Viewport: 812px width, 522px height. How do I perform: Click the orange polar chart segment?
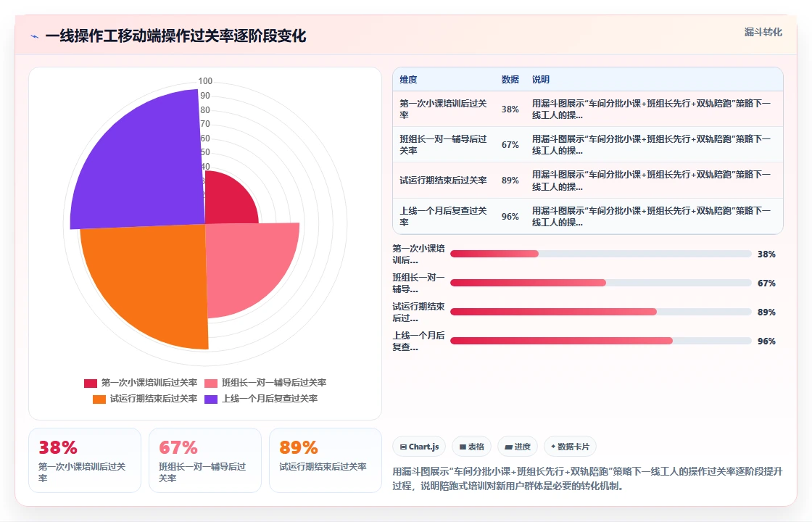tap(155, 280)
